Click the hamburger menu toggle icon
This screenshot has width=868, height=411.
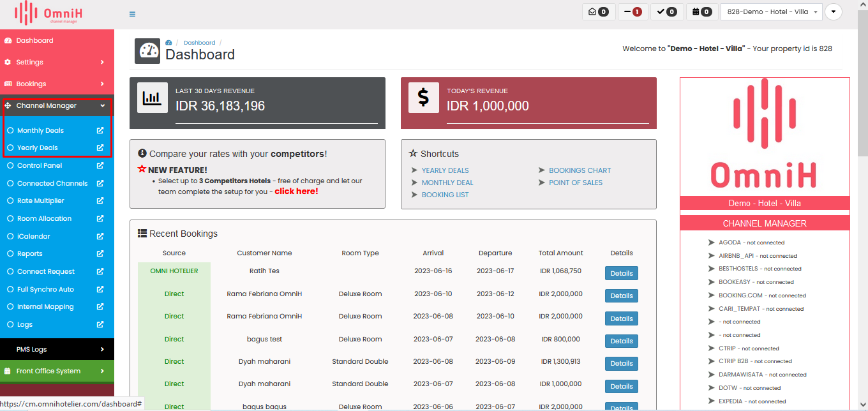click(132, 14)
